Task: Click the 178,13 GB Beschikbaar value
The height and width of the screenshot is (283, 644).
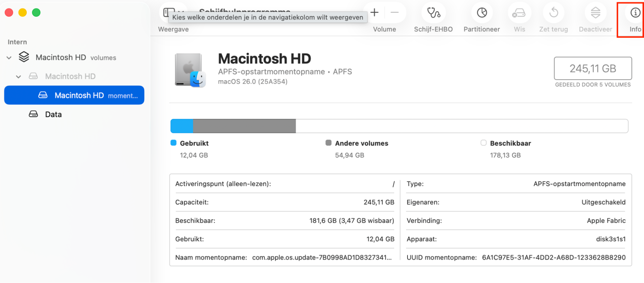Action: [505, 155]
